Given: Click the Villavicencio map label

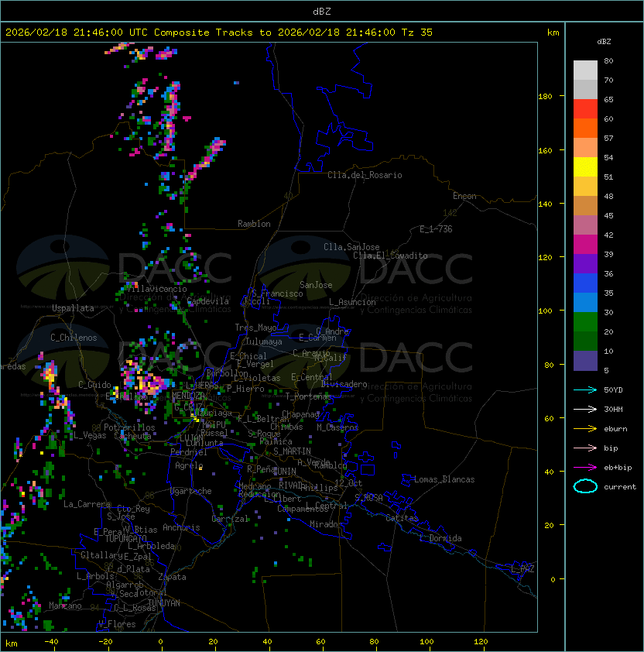Looking at the screenshot, I should click(156, 289).
